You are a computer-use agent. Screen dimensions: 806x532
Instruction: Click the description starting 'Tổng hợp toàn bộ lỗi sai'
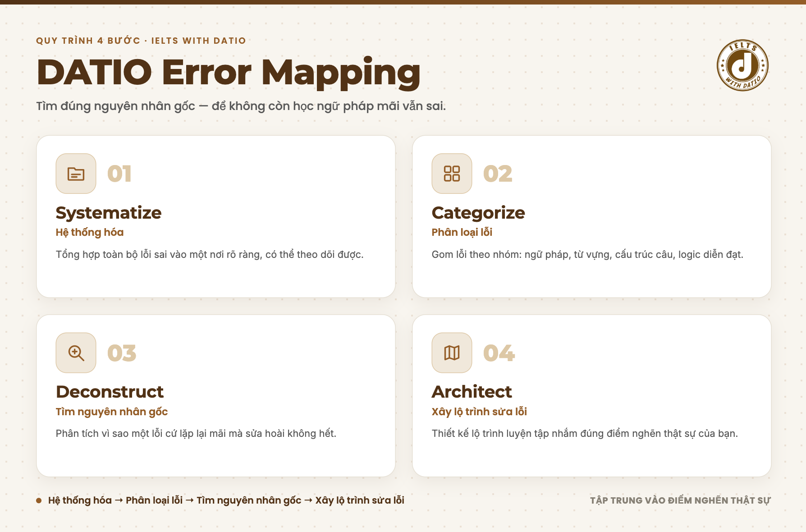(210, 255)
